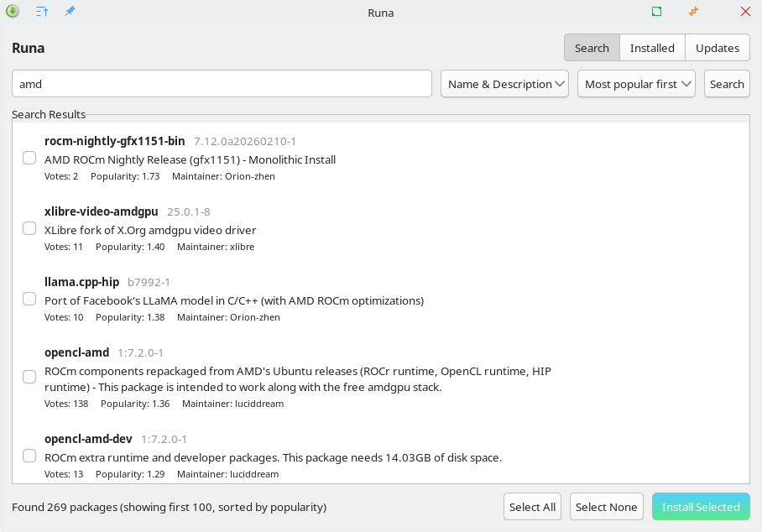
Task: Select the llama.cpp-hip package checkbox
Action: pos(29,299)
